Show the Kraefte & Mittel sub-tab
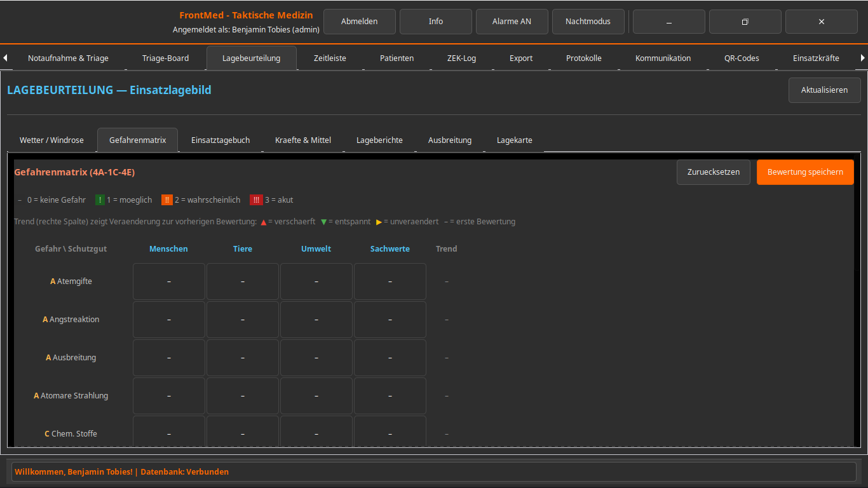The image size is (868, 488). click(x=303, y=140)
